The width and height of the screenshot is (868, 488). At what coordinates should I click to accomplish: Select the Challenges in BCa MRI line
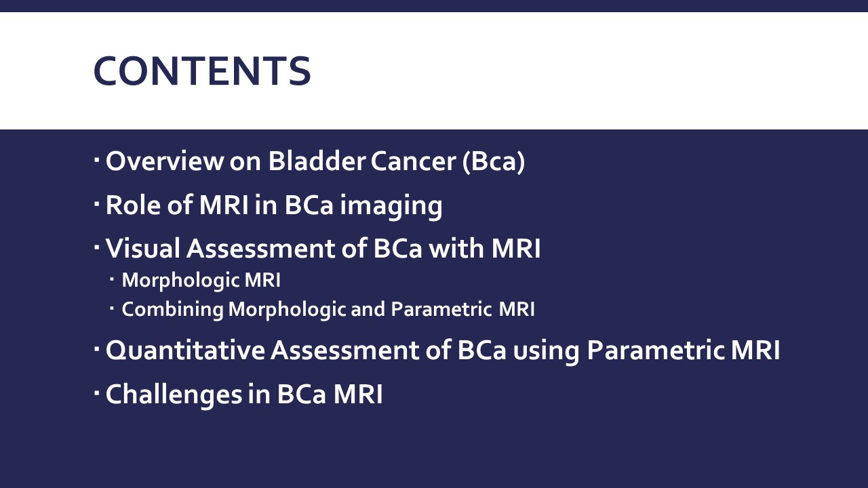click(x=244, y=394)
